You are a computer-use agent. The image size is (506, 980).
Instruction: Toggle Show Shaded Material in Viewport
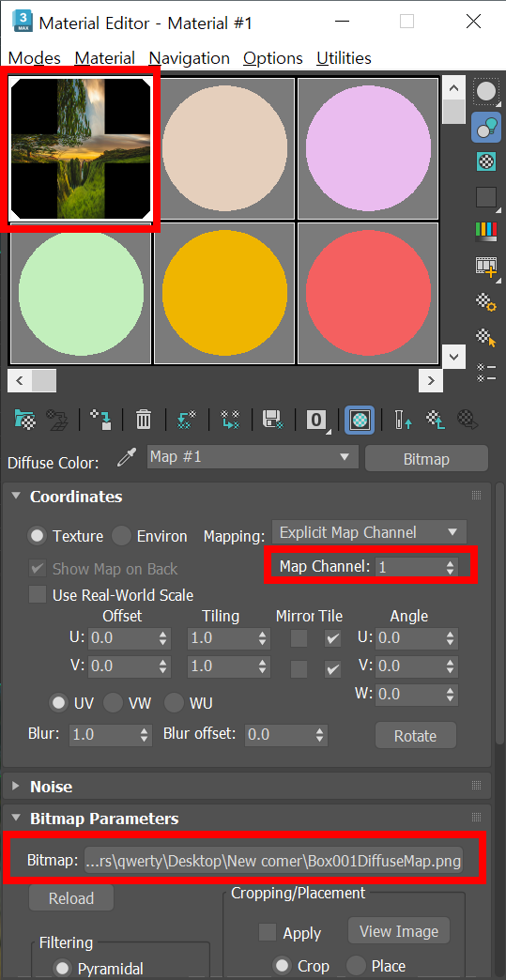pos(360,419)
